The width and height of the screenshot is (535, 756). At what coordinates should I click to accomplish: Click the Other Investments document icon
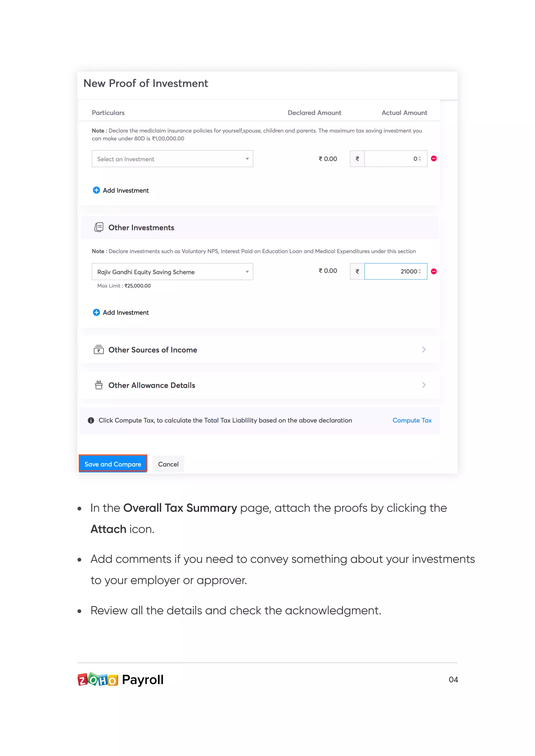[x=99, y=227]
